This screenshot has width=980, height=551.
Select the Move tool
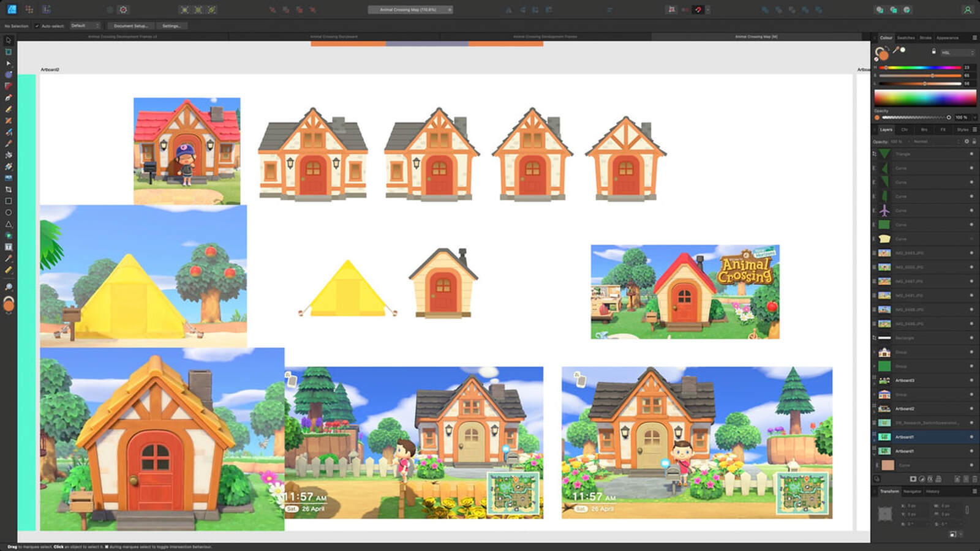9,40
